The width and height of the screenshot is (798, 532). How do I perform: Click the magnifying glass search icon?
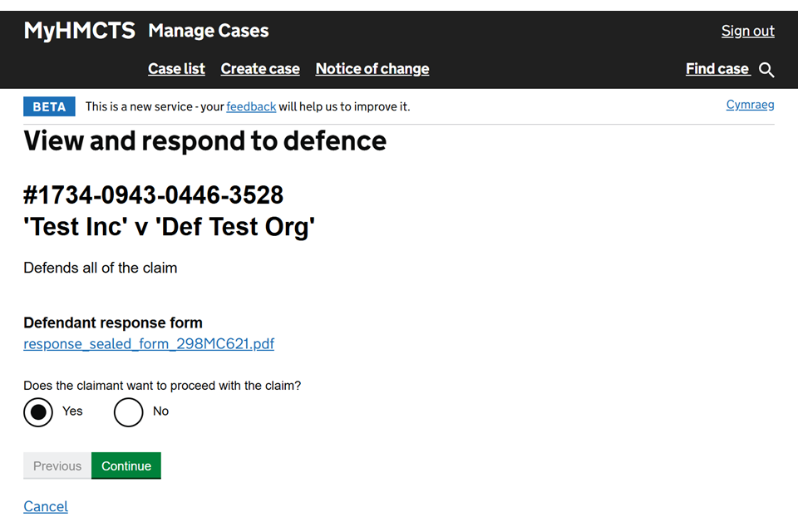(766, 70)
